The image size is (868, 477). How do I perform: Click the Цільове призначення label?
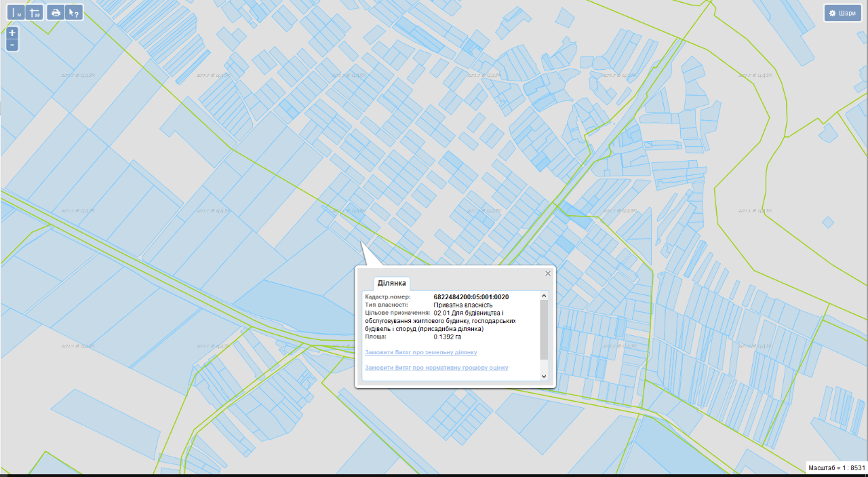tap(397, 313)
